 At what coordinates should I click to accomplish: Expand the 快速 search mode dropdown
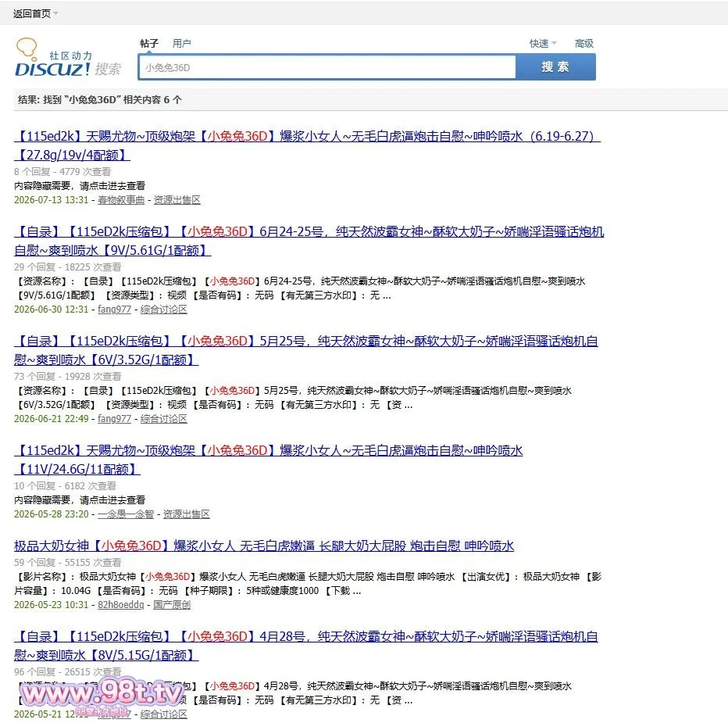click(543, 43)
